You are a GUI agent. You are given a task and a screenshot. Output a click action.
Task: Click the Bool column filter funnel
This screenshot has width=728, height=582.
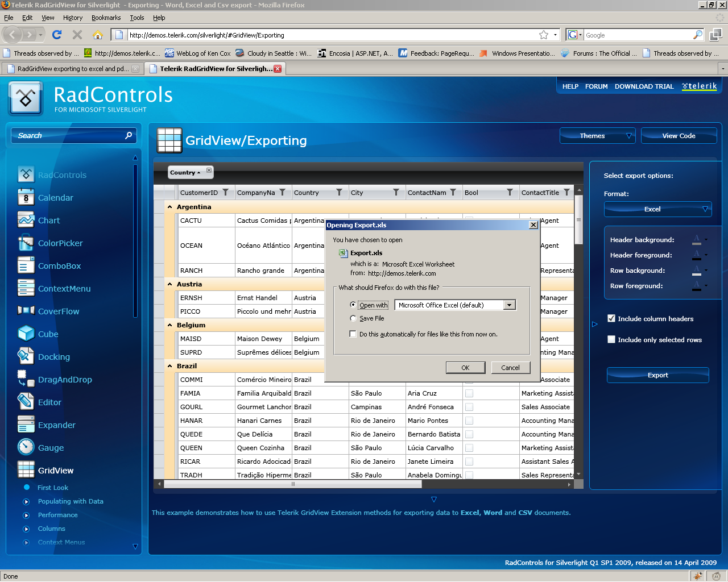(510, 192)
